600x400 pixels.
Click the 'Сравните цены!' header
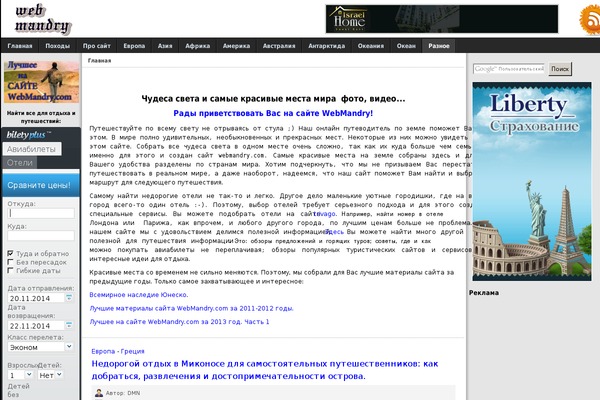point(41,185)
